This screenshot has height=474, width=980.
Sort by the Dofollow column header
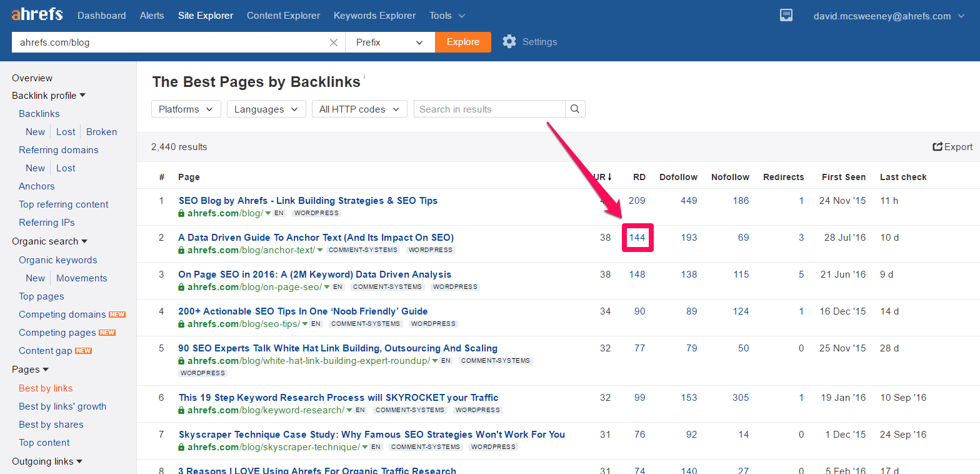678,177
